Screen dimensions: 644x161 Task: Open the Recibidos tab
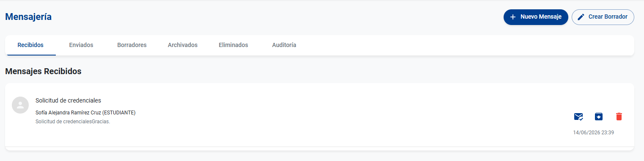pyautogui.click(x=30, y=45)
